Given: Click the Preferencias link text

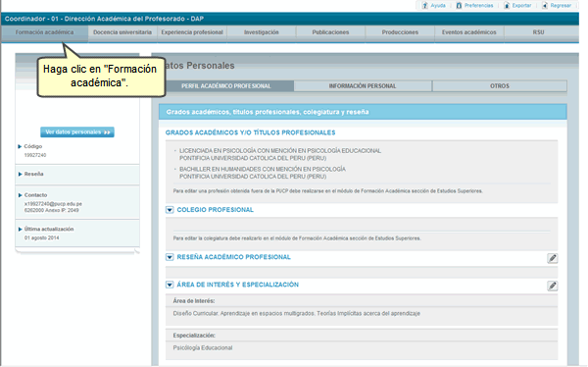Looking at the screenshot, I should tap(479, 6).
